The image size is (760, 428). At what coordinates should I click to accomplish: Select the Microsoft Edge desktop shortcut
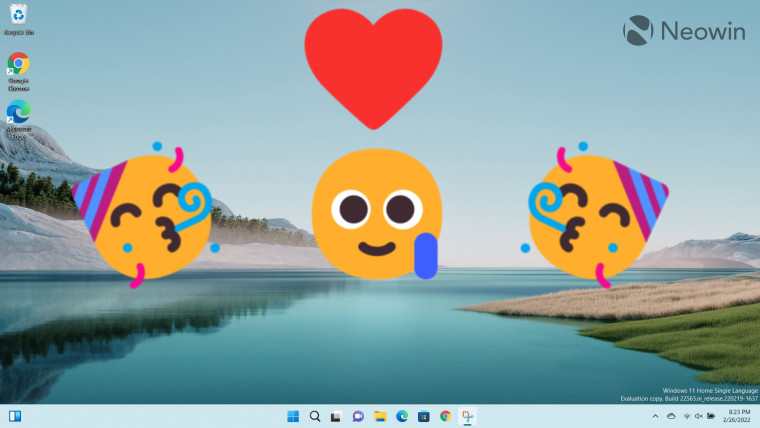click(x=18, y=116)
